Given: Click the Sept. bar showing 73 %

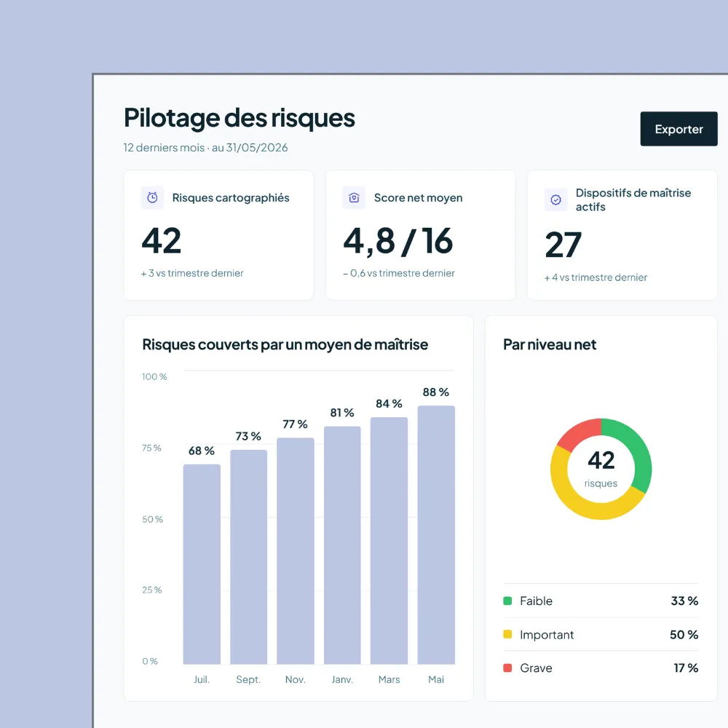Looking at the screenshot, I should pyautogui.click(x=248, y=557).
